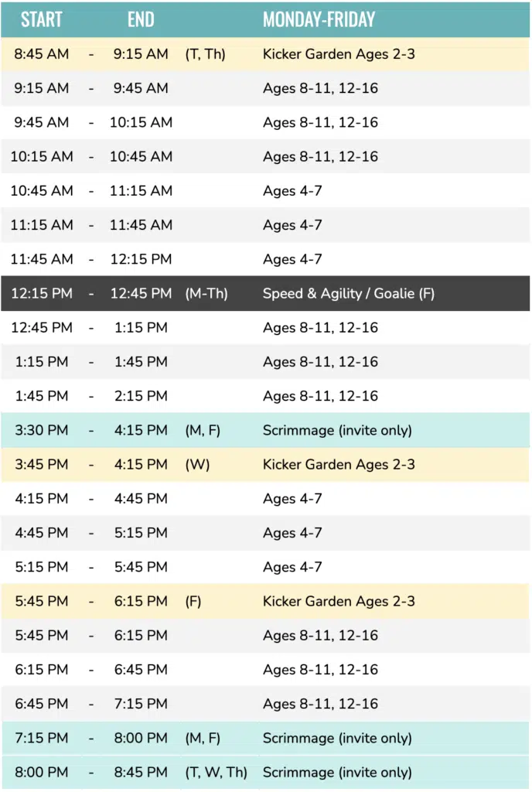Click the START column header
The height and width of the screenshot is (792, 532).
tap(42, 19)
